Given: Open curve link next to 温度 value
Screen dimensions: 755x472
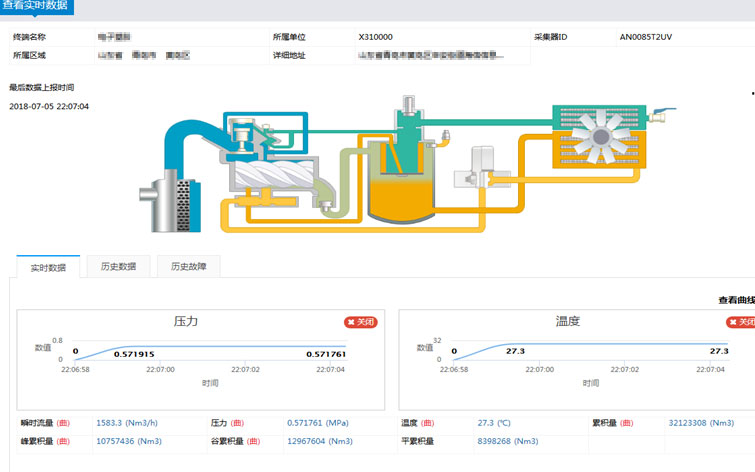Looking at the screenshot, I should pos(427,423).
